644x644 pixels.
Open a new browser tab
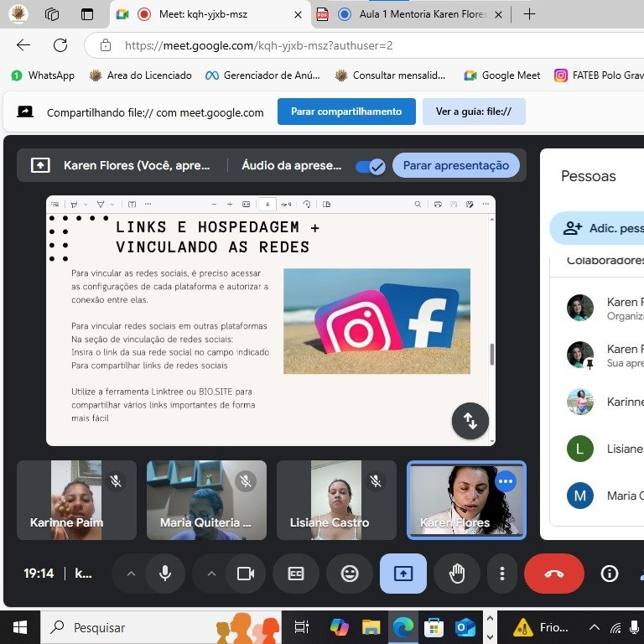click(529, 14)
